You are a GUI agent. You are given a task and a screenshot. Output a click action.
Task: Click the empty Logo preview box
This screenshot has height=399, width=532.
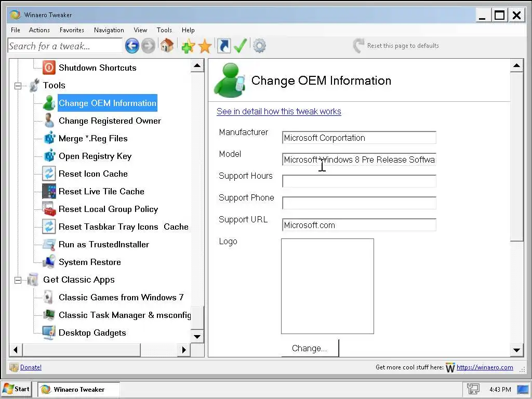click(327, 286)
